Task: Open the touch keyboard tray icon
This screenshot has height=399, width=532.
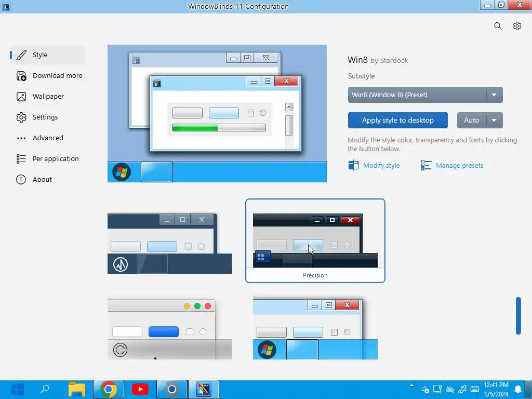Action: coord(475,389)
